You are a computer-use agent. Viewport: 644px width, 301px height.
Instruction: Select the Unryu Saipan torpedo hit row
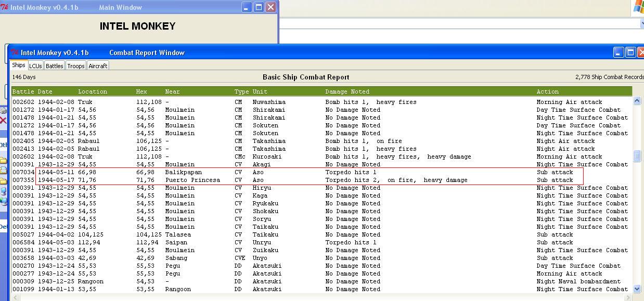(x=321, y=242)
